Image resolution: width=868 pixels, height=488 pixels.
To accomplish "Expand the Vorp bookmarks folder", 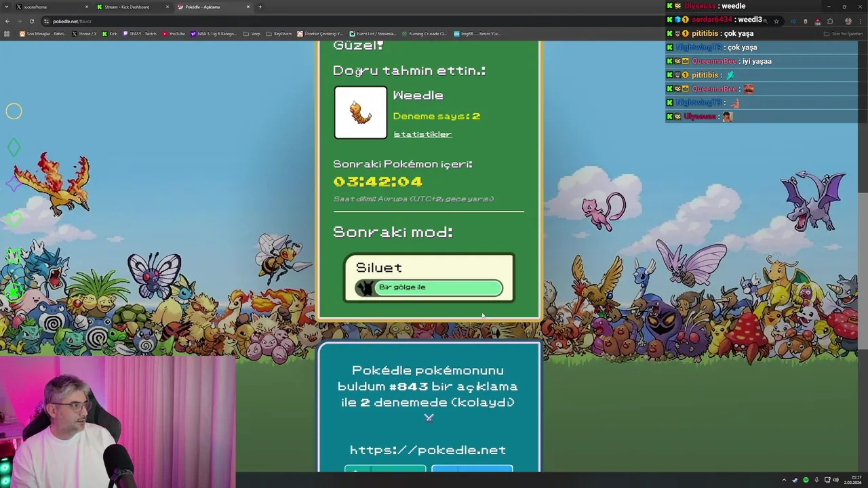I will coord(252,33).
